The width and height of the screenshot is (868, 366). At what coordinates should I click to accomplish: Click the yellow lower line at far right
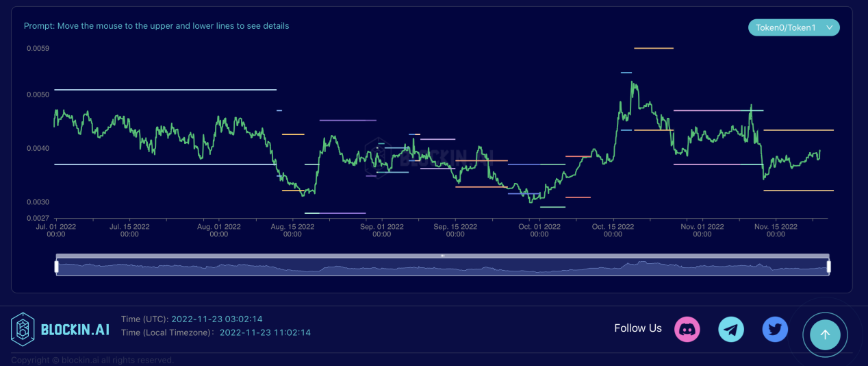[x=798, y=191]
